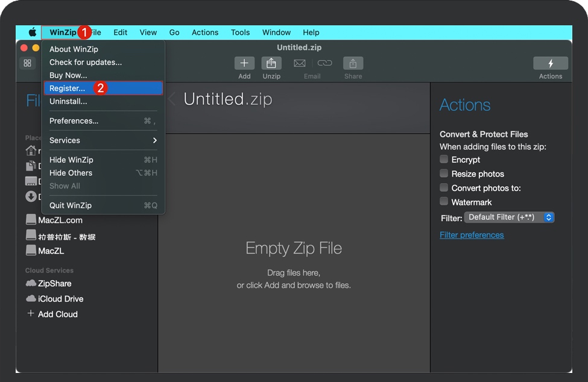The height and width of the screenshot is (382, 588).
Task: Open the Apple menu
Action: 33,33
